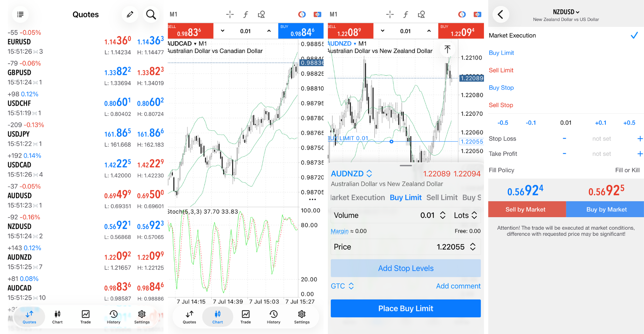Image resolution: width=644 pixels, height=334 pixels.
Task: Edit the Price 1.22055 field
Action: tap(406, 247)
